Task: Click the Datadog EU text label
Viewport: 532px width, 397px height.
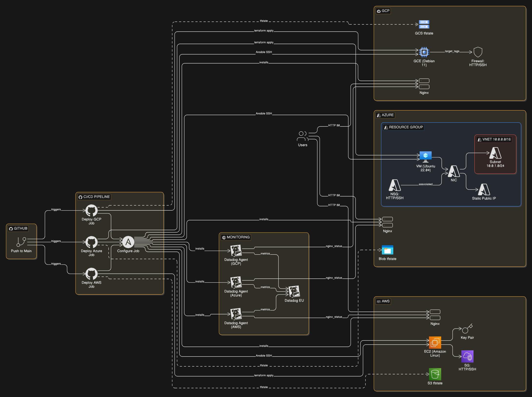Action: pos(294,301)
